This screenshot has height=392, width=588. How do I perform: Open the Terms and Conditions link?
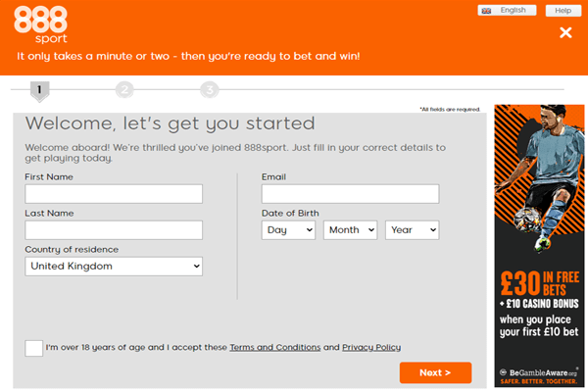pyautogui.click(x=274, y=347)
